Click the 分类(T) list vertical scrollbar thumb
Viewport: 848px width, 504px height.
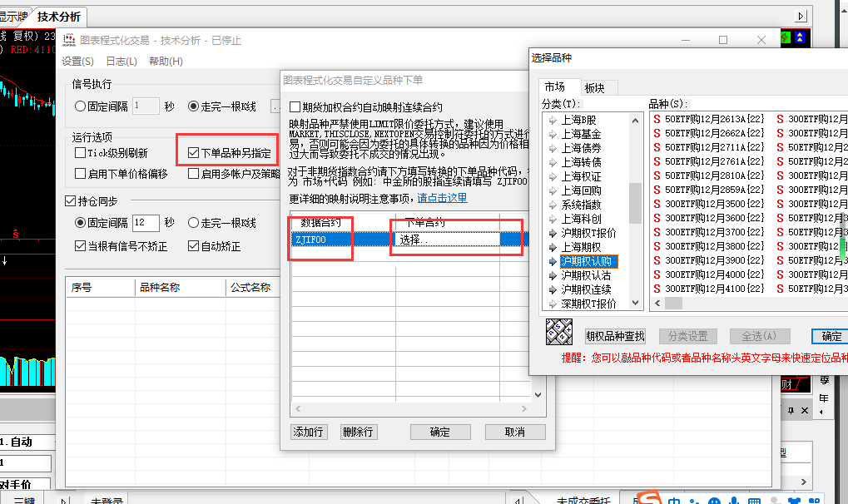coord(636,203)
